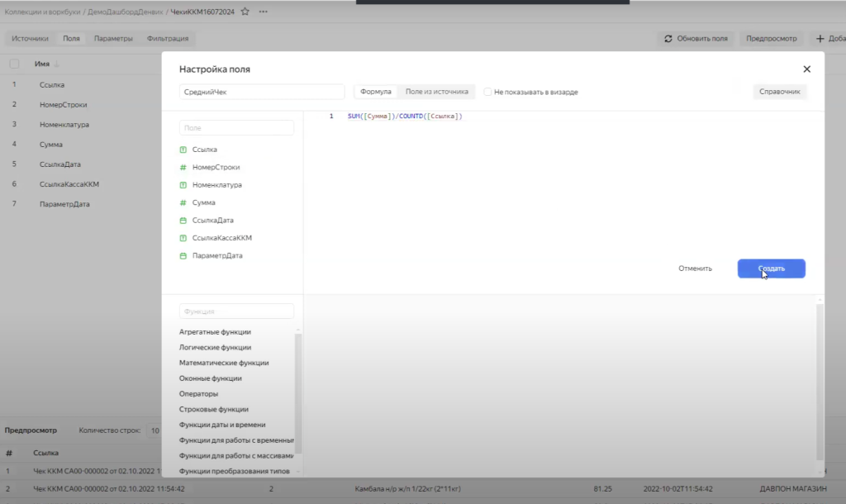Click the string type icon beside Ссылка
The width and height of the screenshot is (846, 504).
pos(183,150)
